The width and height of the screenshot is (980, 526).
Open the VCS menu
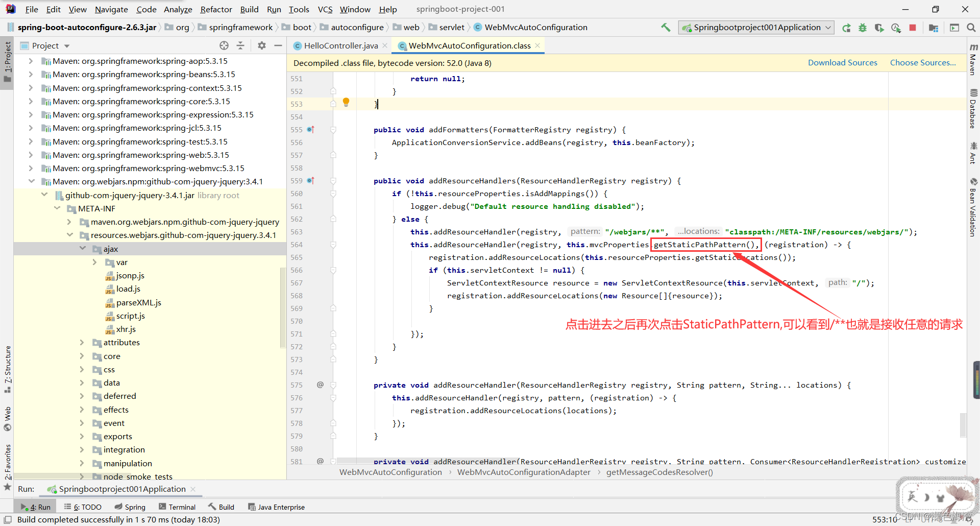325,9
